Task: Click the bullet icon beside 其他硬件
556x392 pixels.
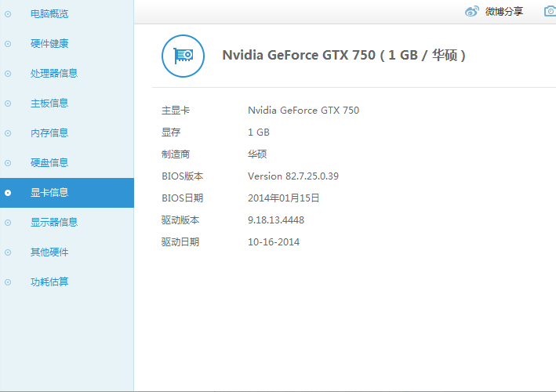Action: 8,252
